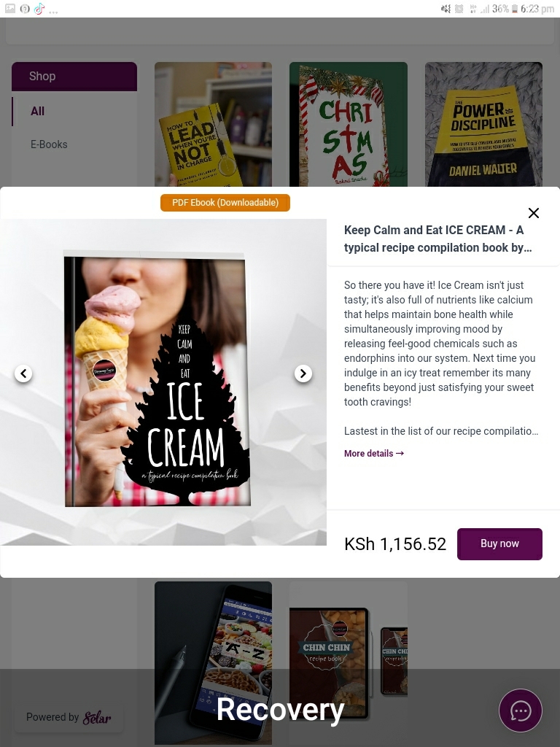Click the Buy now button
This screenshot has width=560, height=747.
click(x=499, y=543)
